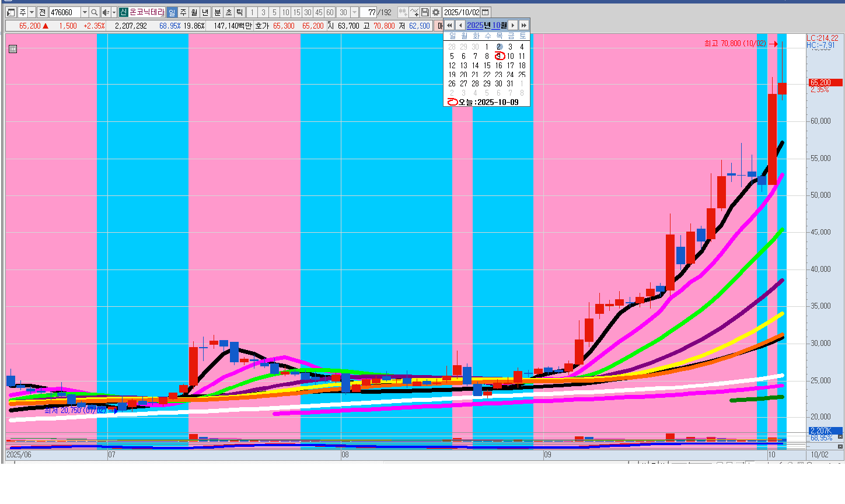Click the 전 button in the toolbar
845x504 pixels.
coord(43,12)
